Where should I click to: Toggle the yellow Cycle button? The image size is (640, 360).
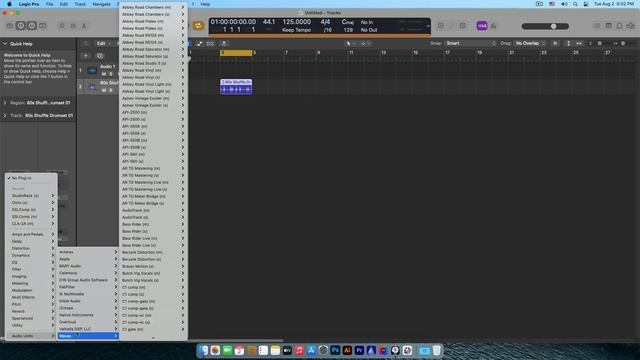[x=198, y=26]
